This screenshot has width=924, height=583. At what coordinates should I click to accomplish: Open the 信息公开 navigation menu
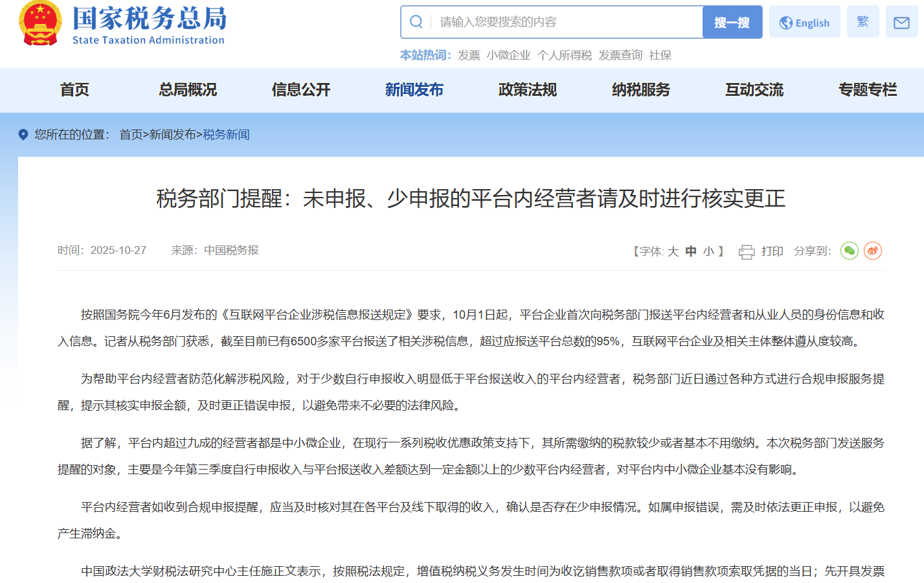click(301, 90)
